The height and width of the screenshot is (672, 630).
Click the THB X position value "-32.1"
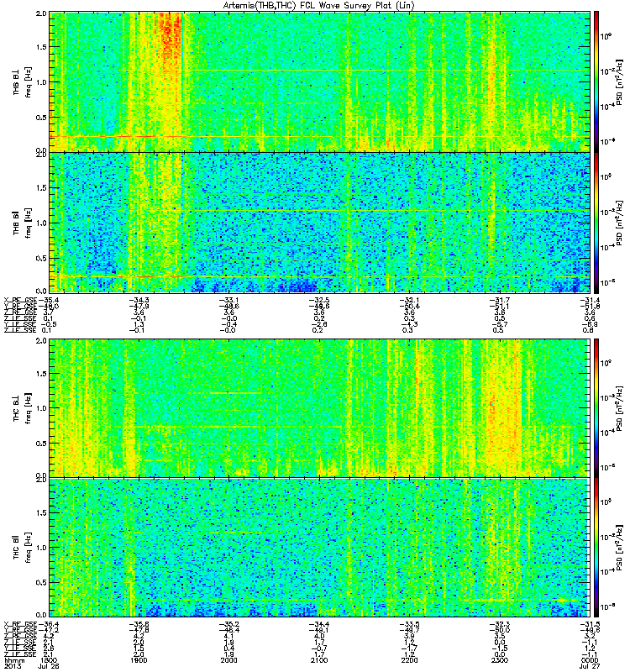410,300
